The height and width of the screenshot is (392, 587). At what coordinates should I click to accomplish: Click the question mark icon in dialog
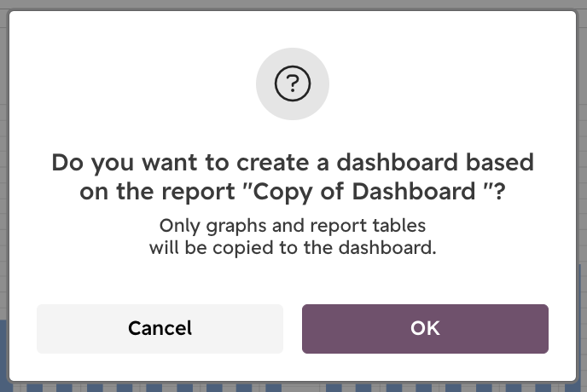coord(293,84)
